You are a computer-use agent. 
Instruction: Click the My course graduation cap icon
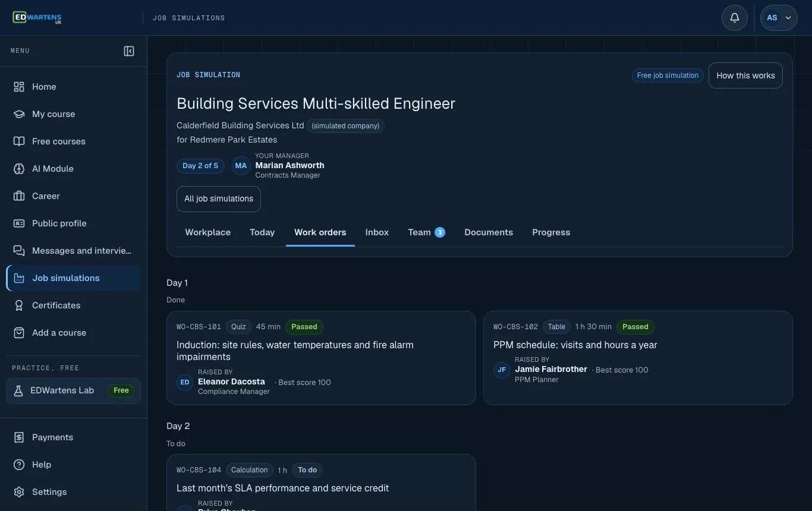pos(19,114)
